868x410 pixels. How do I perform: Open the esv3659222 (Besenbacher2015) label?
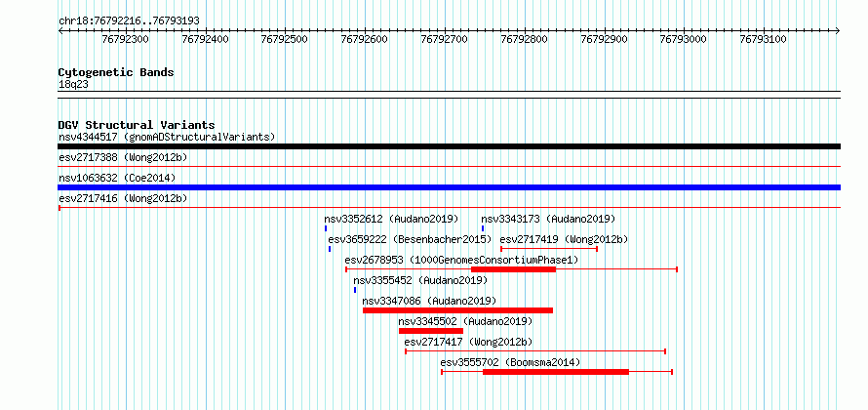[x=410, y=239]
